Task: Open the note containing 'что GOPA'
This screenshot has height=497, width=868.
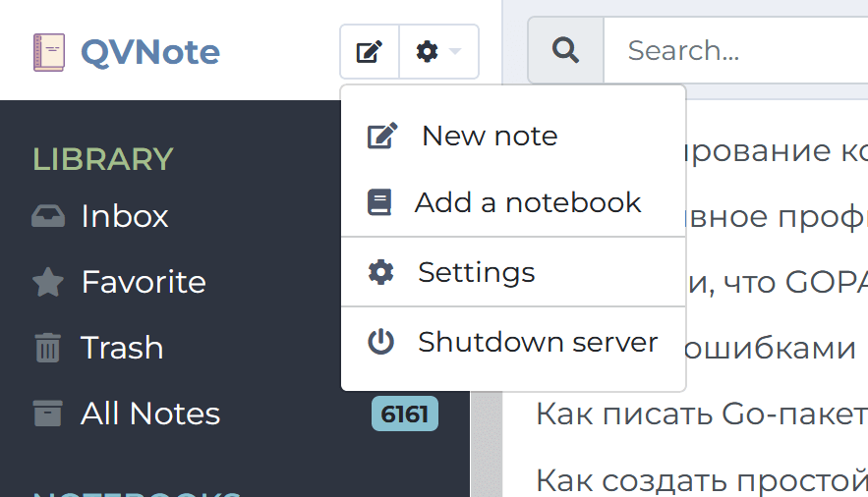Action: click(777, 282)
